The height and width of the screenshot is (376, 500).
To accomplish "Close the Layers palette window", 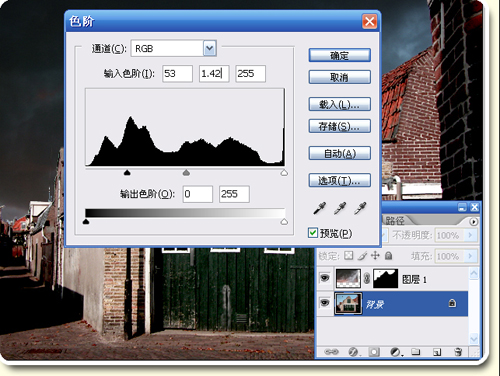I will coord(474,207).
